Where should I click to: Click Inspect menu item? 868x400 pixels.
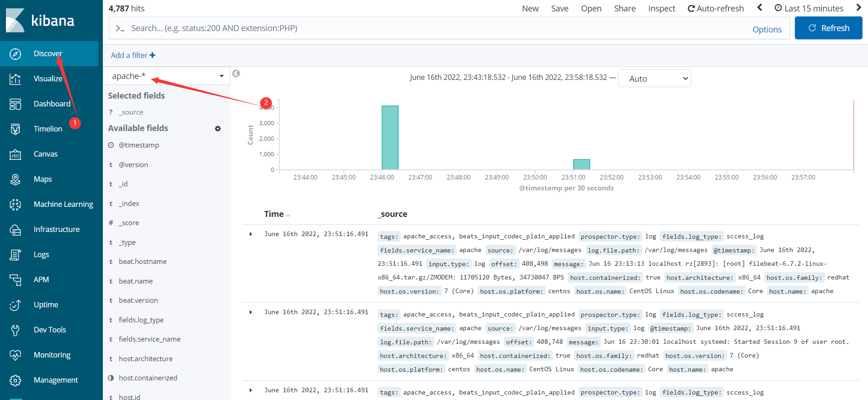click(661, 9)
